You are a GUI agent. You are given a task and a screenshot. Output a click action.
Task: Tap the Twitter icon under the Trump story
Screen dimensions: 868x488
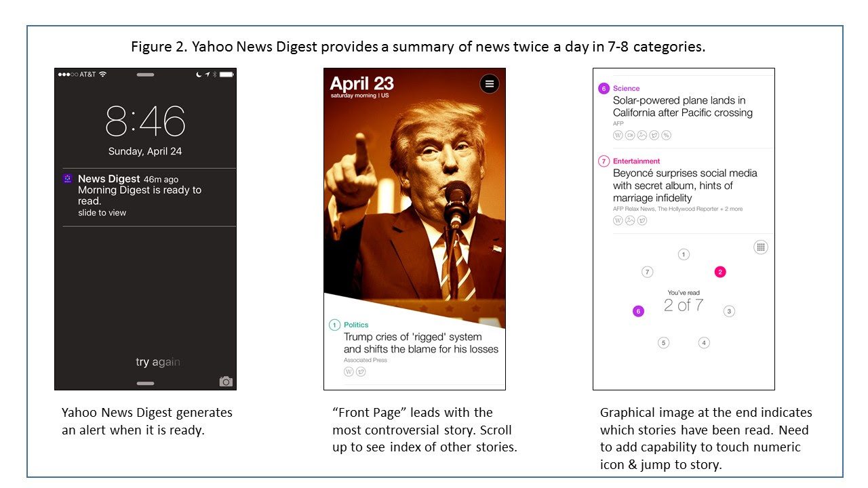(x=361, y=371)
